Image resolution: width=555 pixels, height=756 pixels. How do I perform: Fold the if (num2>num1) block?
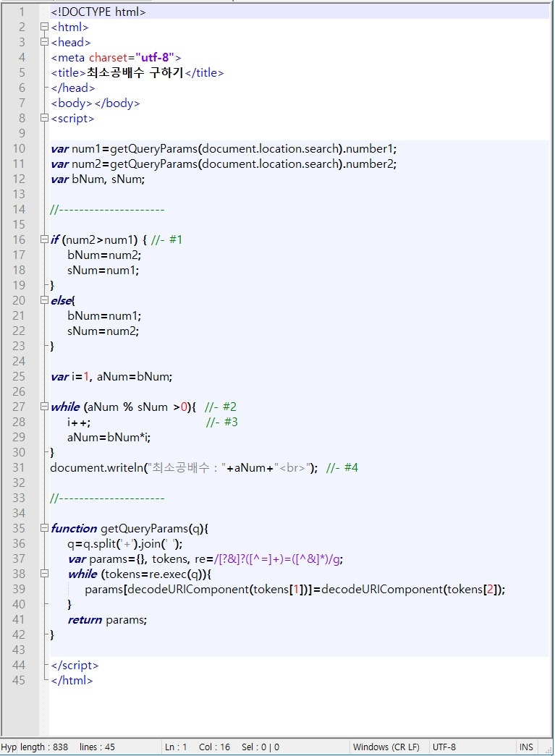(x=44, y=239)
